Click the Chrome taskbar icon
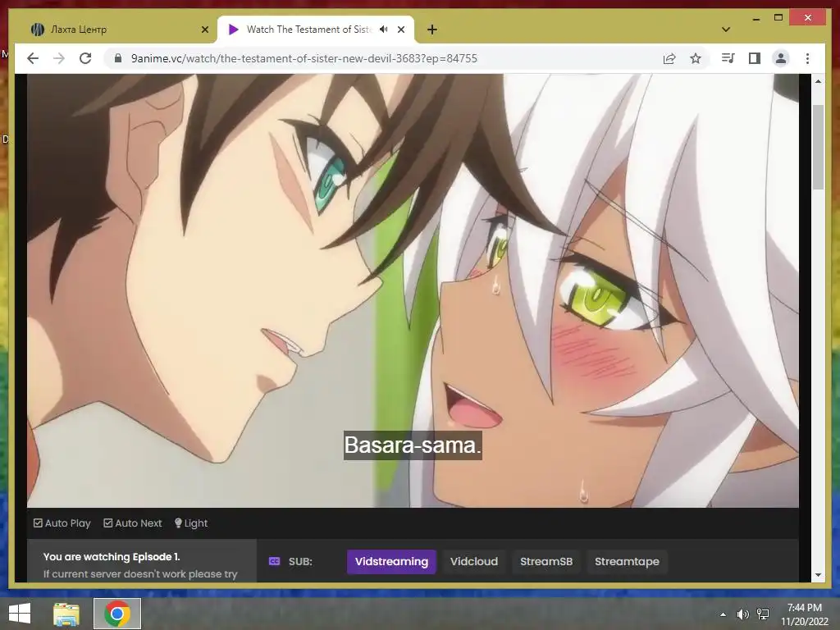The width and height of the screenshot is (840, 630). click(x=117, y=614)
